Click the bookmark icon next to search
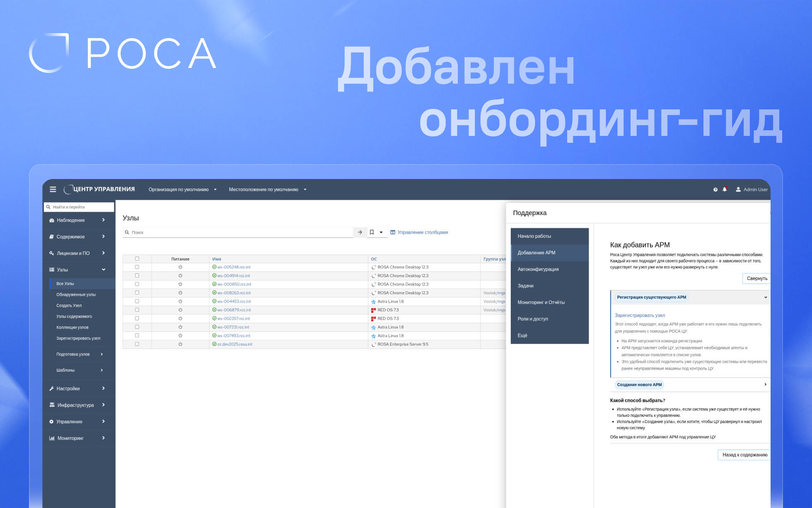Viewport: 812px width, 508px height. point(372,232)
